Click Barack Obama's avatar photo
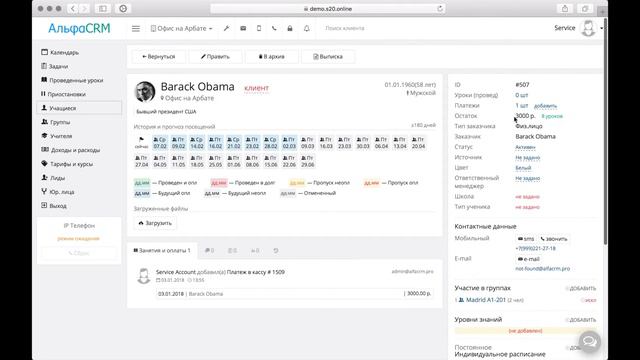The width and height of the screenshot is (640, 360). pos(144,91)
